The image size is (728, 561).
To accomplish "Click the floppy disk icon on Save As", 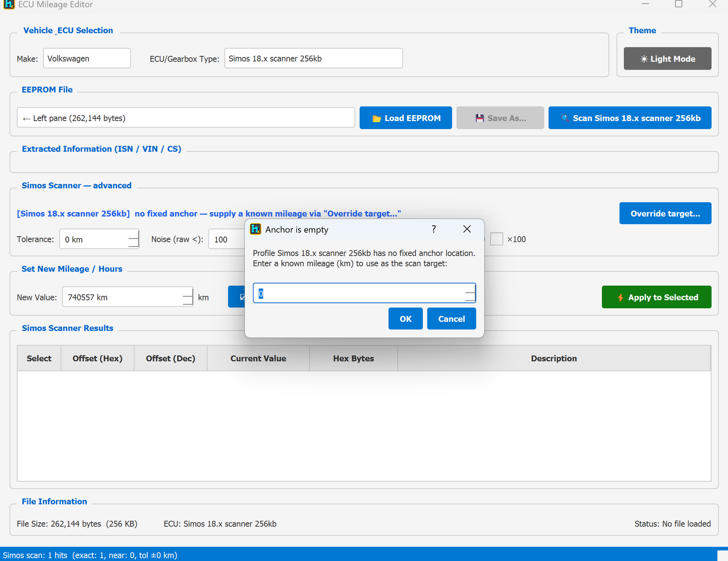I will pyautogui.click(x=479, y=118).
